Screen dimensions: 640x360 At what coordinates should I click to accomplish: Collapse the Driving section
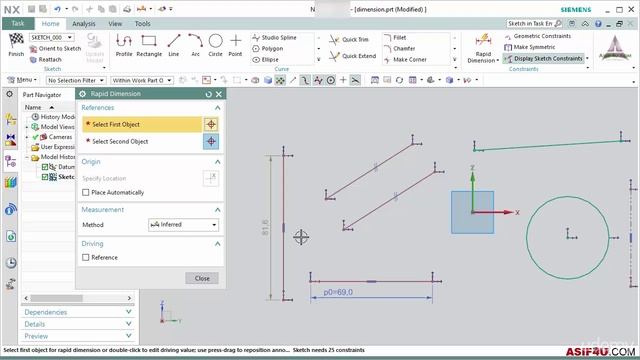[x=218, y=244]
